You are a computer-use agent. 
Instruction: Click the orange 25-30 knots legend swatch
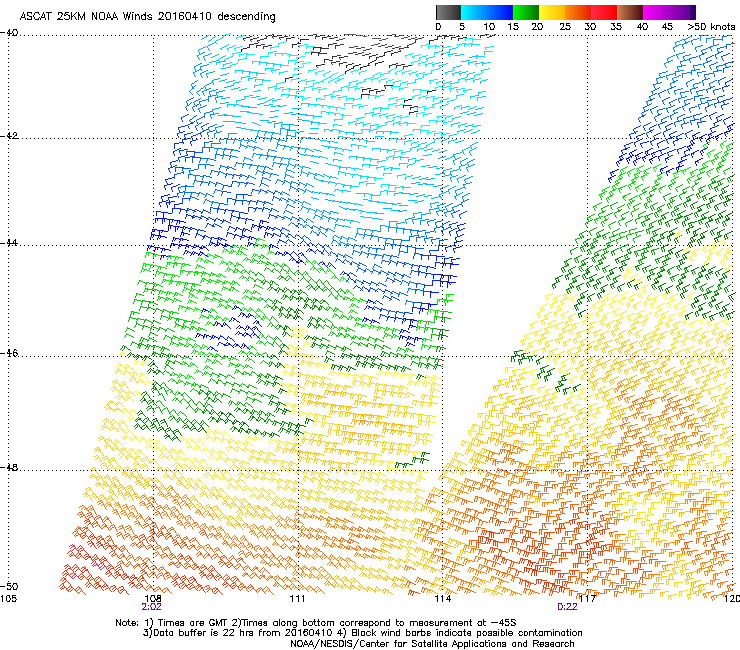[x=578, y=12]
